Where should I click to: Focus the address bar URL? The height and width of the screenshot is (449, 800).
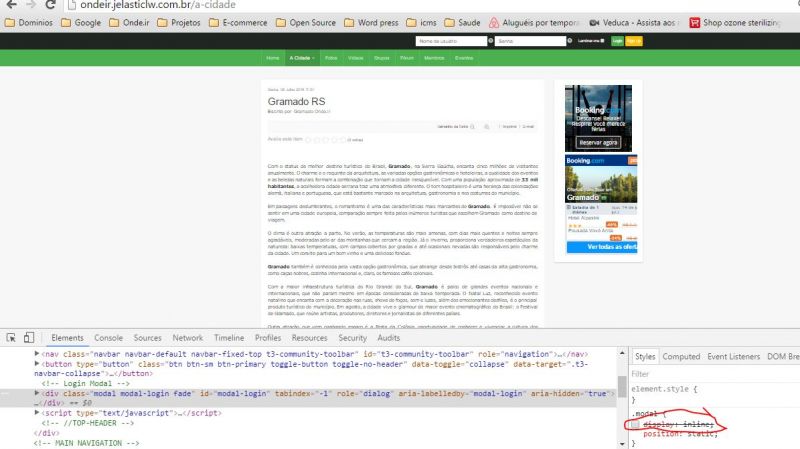[x=158, y=5]
